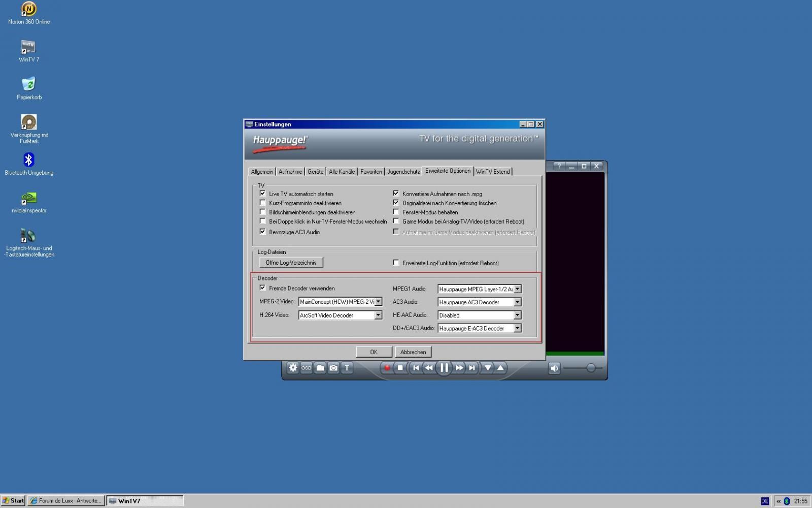Select Bluetooth-Umgebung desktop icon
This screenshot has height=508, width=812.
[x=29, y=165]
